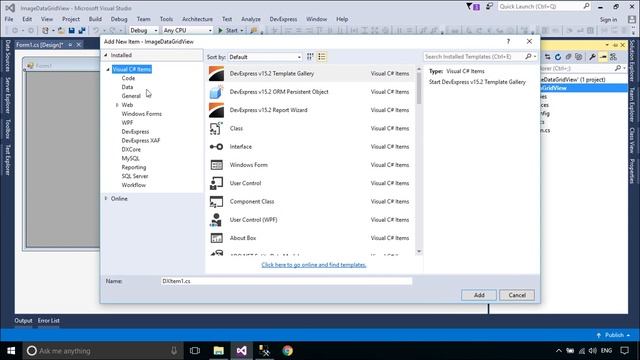Switch templates to medium icons list view
Screen dimensions: 640x360
click(x=322, y=57)
